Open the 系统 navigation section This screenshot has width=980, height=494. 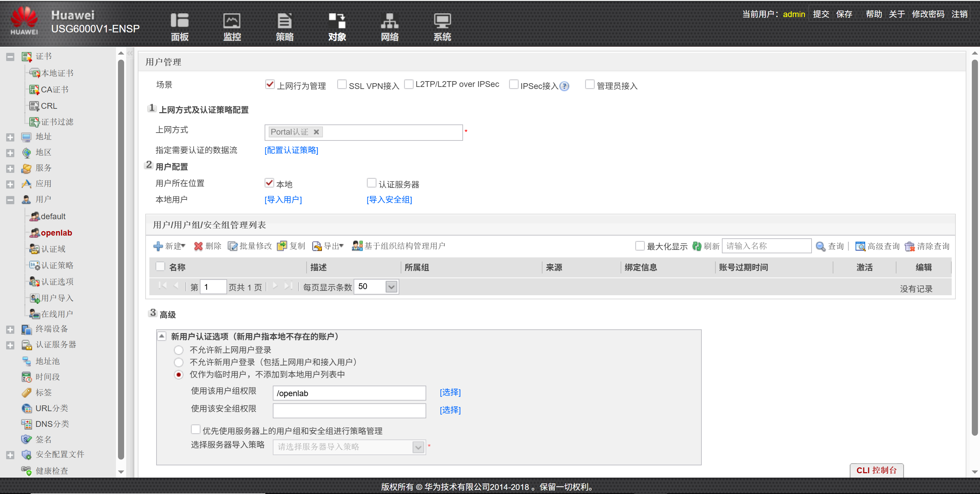[442, 26]
